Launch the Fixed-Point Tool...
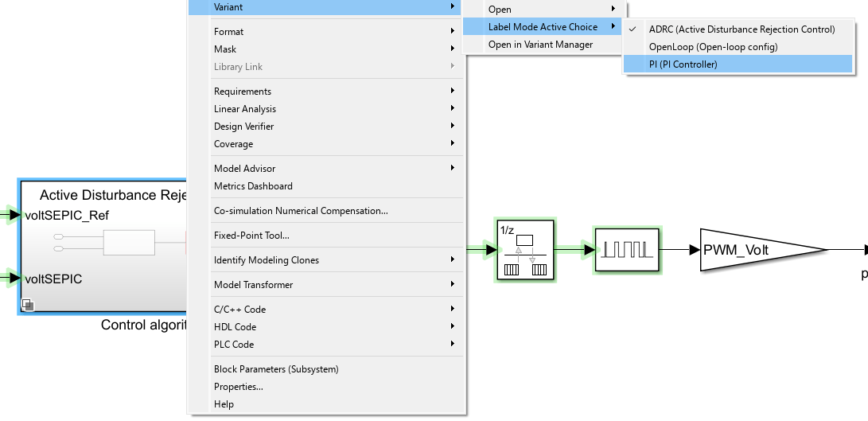Image resolution: width=868 pixels, height=421 pixels. coord(251,236)
